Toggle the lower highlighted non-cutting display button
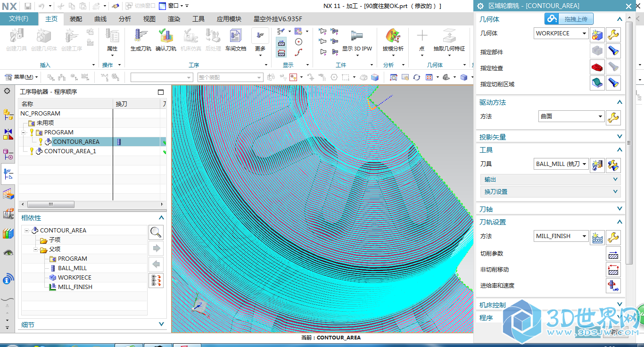This screenshot has height=347, width=644. pyautogui.click(x=281, y=52)
